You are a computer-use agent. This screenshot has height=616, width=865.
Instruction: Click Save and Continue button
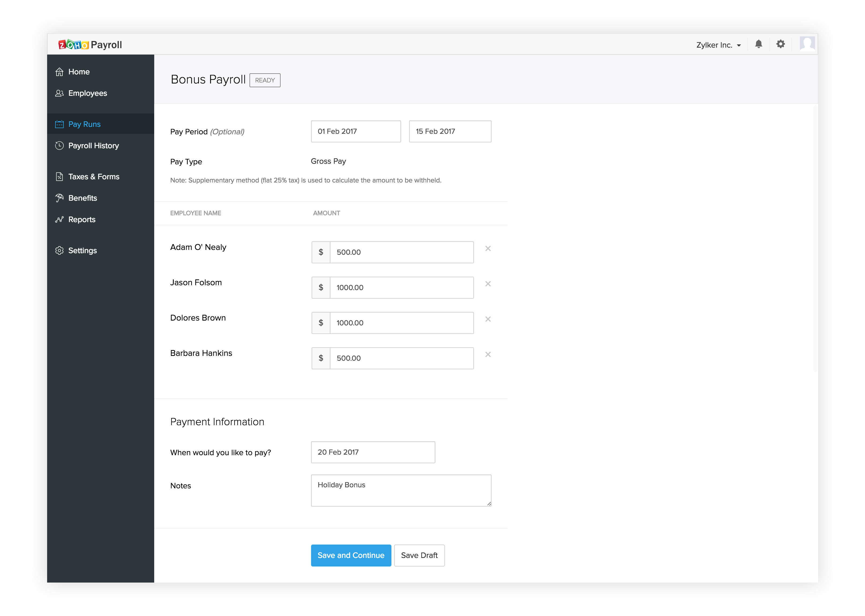[350, 555]
